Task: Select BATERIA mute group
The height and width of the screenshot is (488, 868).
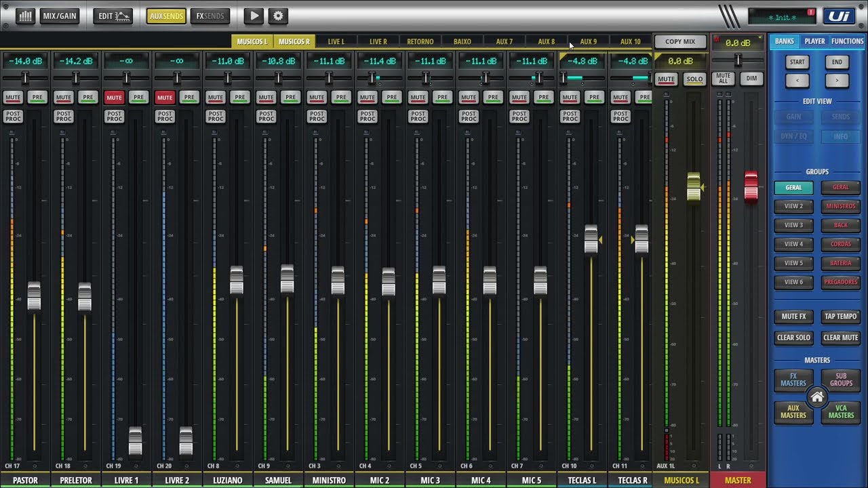Action: coord(841,263)
